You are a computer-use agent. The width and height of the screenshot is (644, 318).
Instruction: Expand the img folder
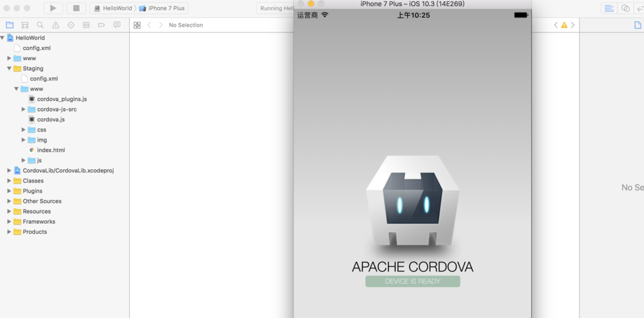[x=24, y=140]
